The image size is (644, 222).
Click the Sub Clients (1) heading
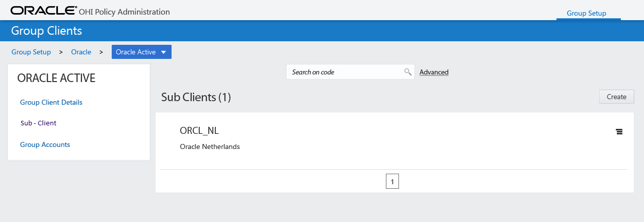(x=196, y=97)
